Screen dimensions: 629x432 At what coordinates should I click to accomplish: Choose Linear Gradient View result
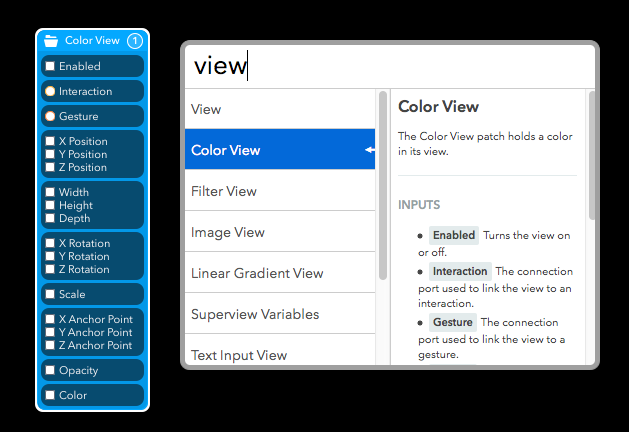(x=280, y=273)
